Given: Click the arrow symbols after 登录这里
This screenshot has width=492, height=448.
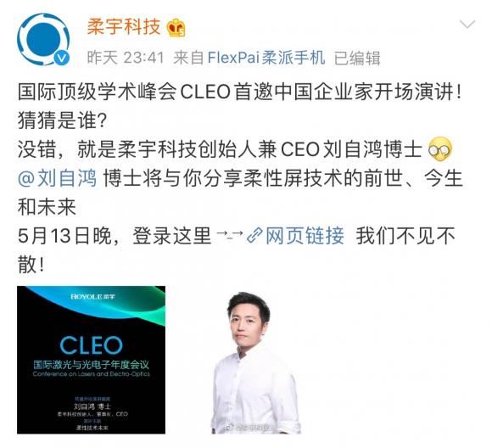Looking at the screenshot, I should (230, 234).
